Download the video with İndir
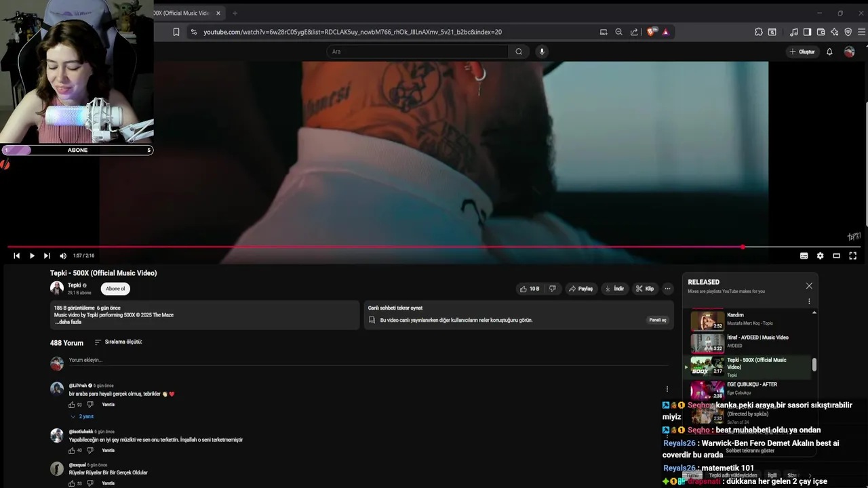The height and width of the screenshot is (488, 868). pyautogui.click(x=614, y=289)
